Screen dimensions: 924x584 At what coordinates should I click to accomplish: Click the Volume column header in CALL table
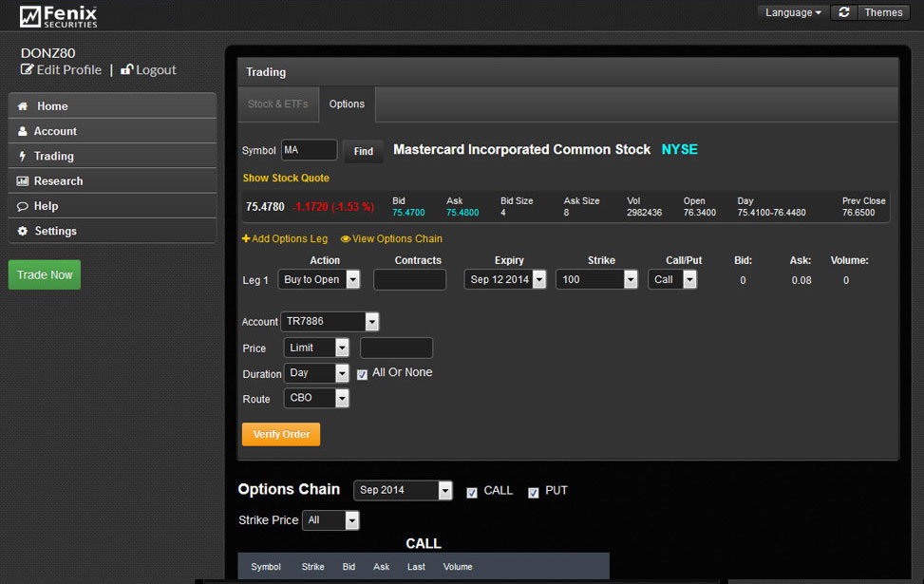click(x=458, y=567)
